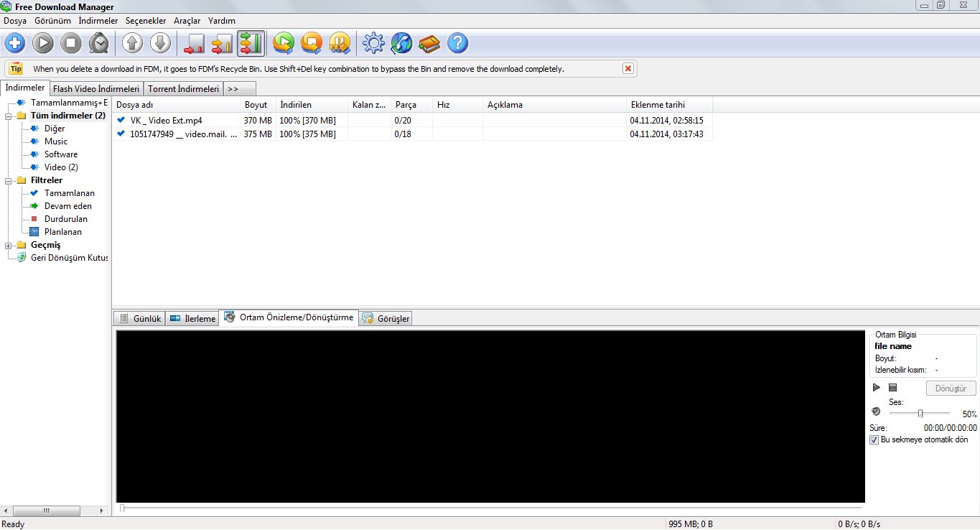The height and width of the screenshot is (530, 980).
Task: Sort by the Boyut column header
Action: 258,105
